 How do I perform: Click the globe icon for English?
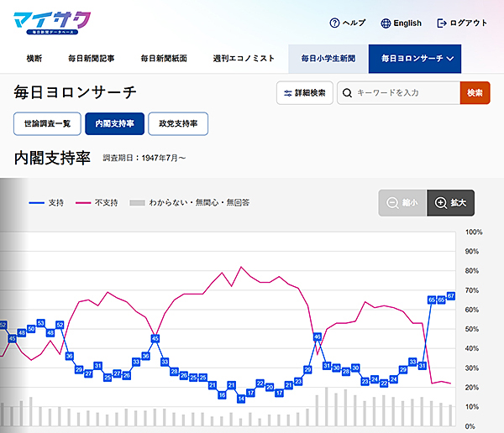point(386,23)
